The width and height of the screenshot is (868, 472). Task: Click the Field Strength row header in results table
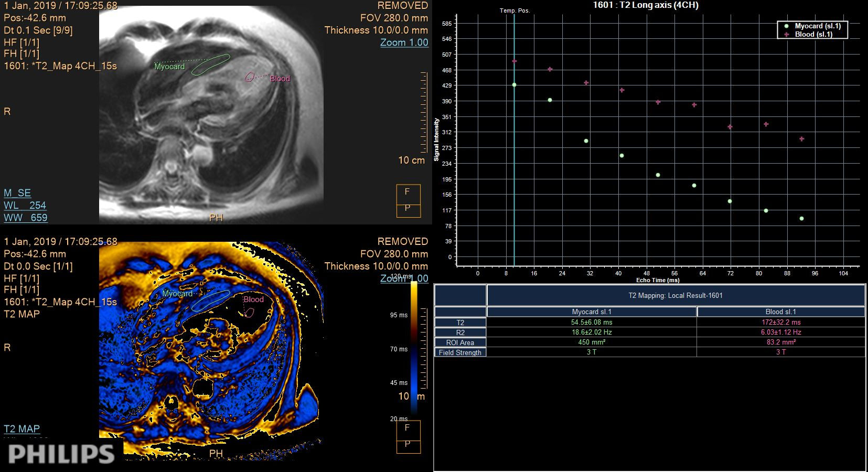[x=460, y=352]
